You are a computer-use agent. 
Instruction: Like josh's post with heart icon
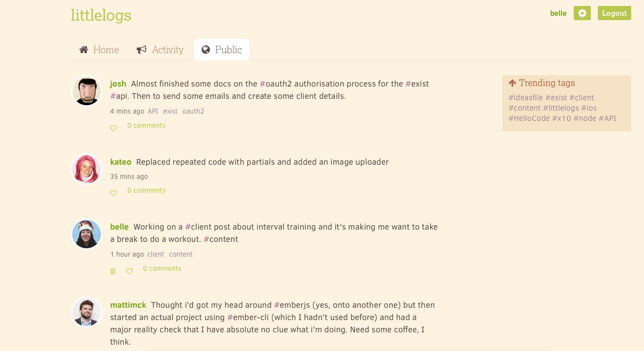click(114, 128)
